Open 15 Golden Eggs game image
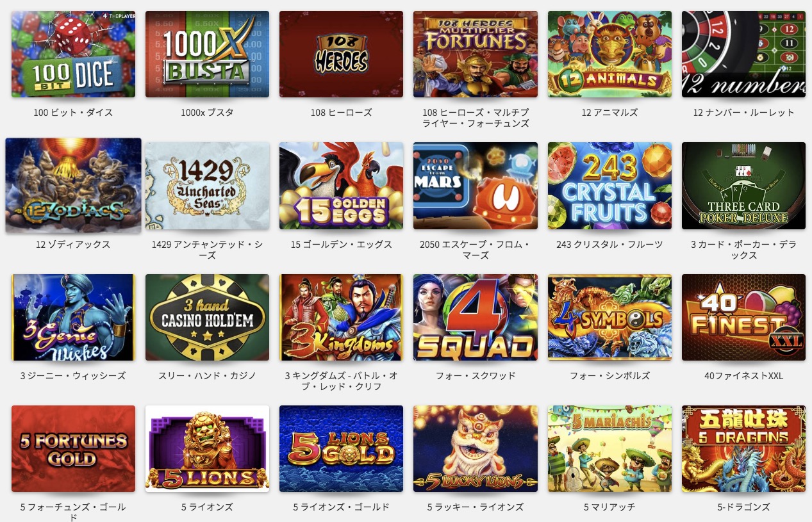The height and width of the screenshot is (522, 812). pos(341,186)
